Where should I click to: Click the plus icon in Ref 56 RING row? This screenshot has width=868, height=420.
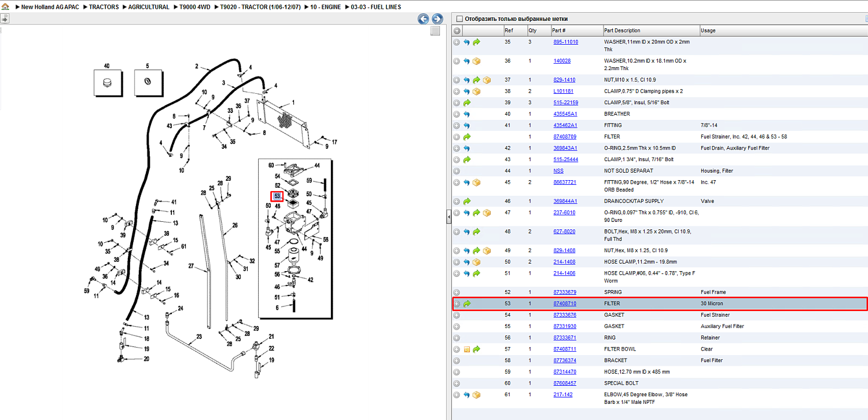point(457,338)
